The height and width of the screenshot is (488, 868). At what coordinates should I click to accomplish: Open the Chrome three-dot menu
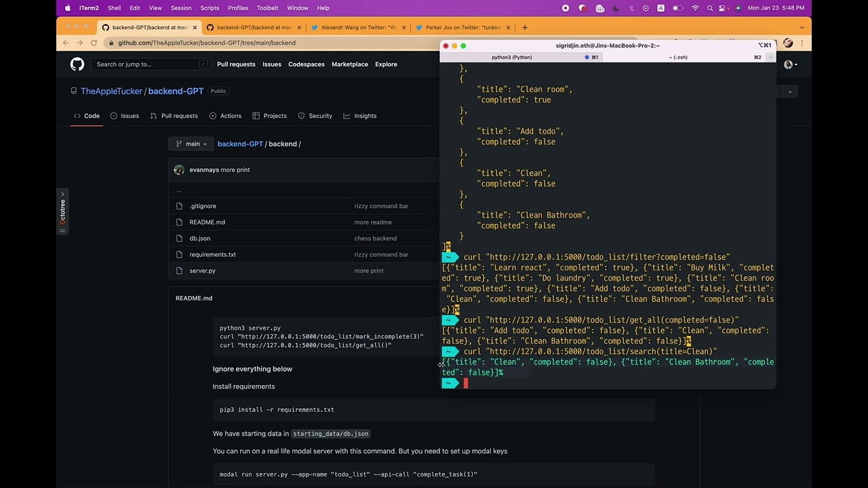802,43
